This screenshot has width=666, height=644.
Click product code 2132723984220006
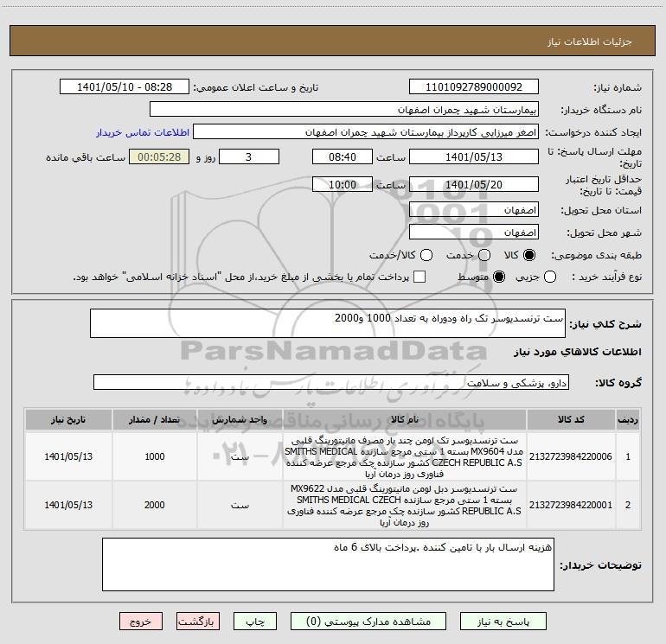click(571, 456)
